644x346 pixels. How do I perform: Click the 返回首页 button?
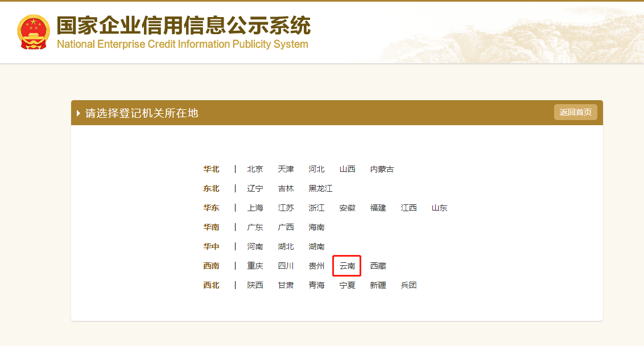pyautogui.click(x=575, y=112)
